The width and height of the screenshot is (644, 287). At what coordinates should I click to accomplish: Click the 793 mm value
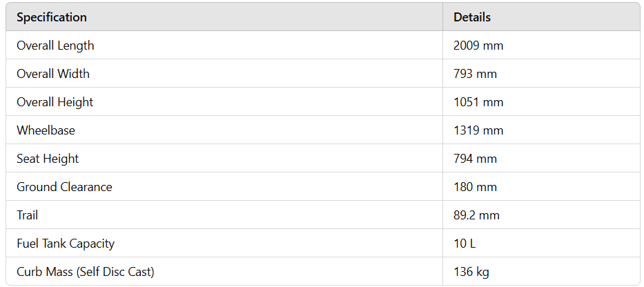point(475,74)
